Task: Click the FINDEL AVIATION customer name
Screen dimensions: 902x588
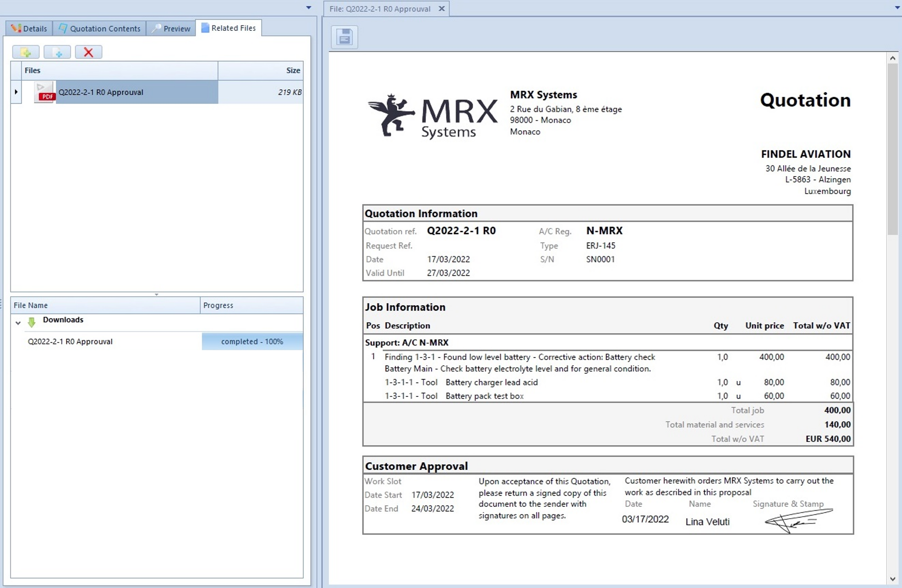Action: [x=806, y=154]
